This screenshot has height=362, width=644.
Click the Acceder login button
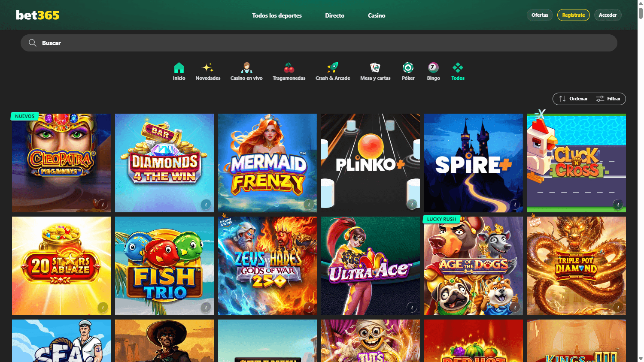click(608, 15)
